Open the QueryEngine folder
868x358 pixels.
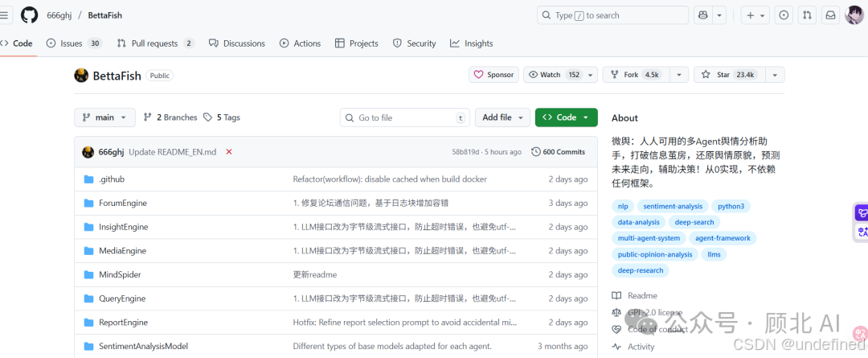122,298
